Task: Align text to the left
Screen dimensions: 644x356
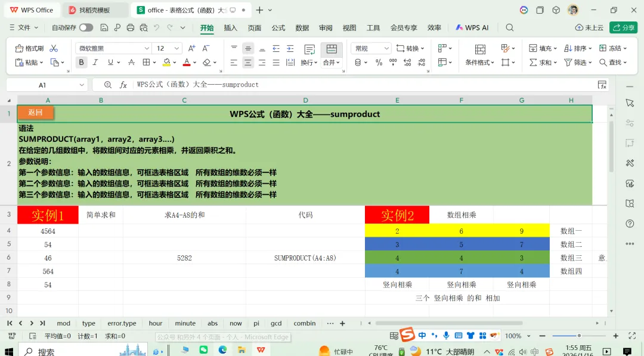Action: (234, 63)
